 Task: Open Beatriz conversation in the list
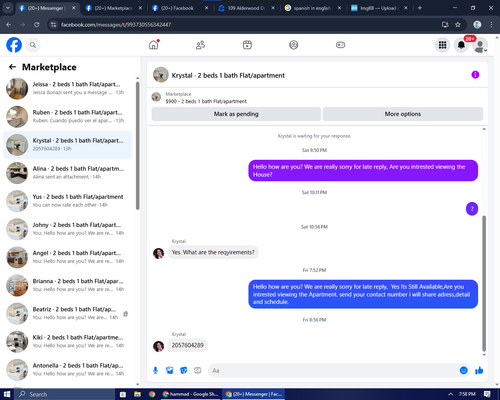[67, 313]
